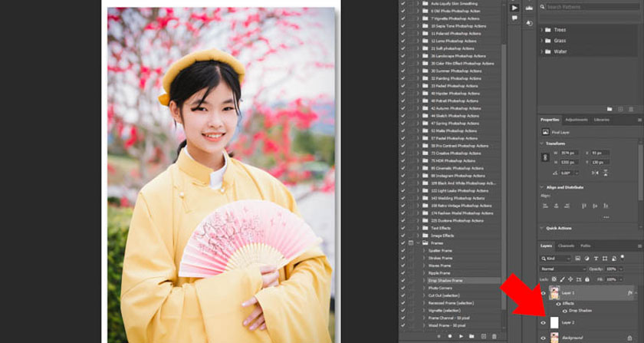Delete action using the trash icon

point(495,336)
